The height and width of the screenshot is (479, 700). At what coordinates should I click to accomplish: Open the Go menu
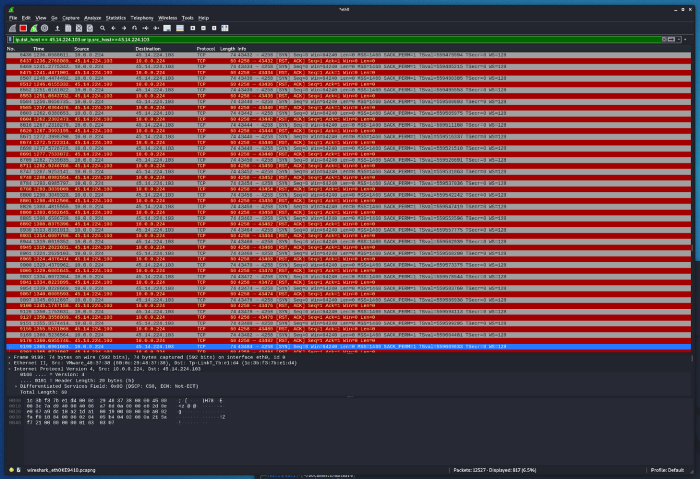54,18
